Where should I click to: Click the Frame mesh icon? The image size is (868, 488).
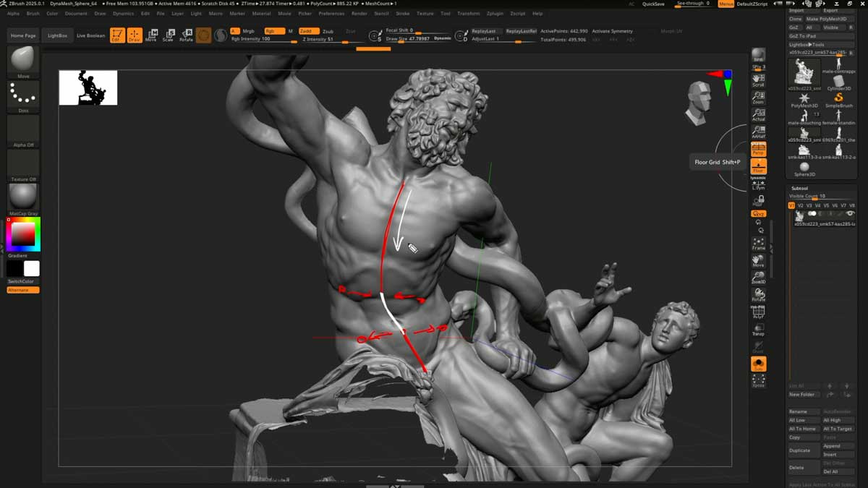pyautogui.click(x=758, y=244)
